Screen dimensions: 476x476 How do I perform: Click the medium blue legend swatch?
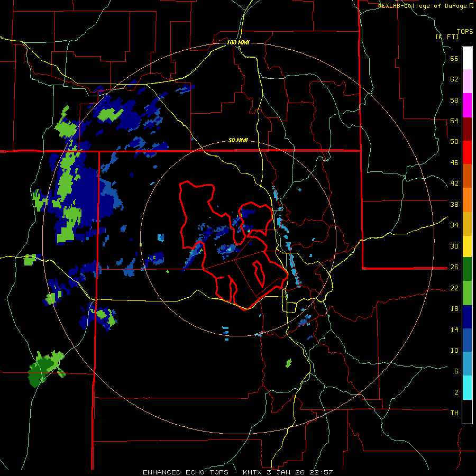467,341
